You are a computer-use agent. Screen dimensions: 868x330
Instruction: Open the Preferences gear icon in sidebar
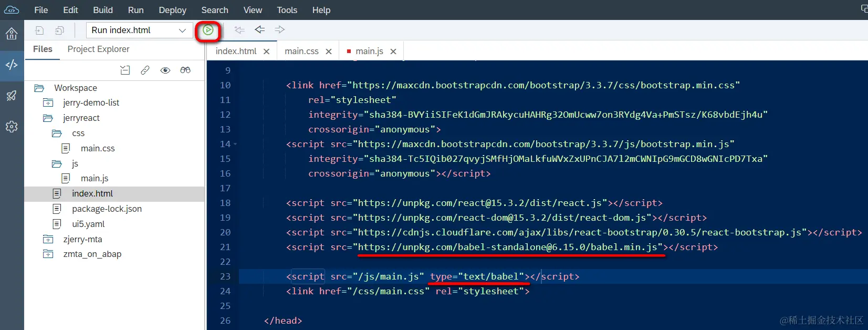pyautogui.click(x=12, y=127)
